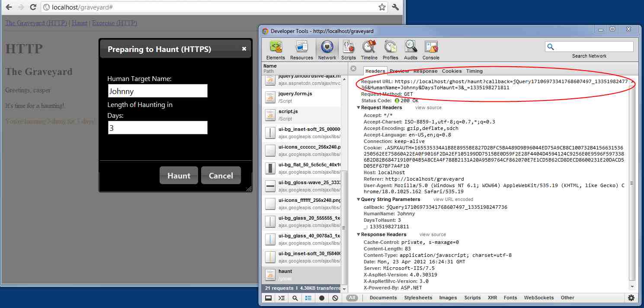
Task: Click the Human Target Name field
Action: click(157, 91)
